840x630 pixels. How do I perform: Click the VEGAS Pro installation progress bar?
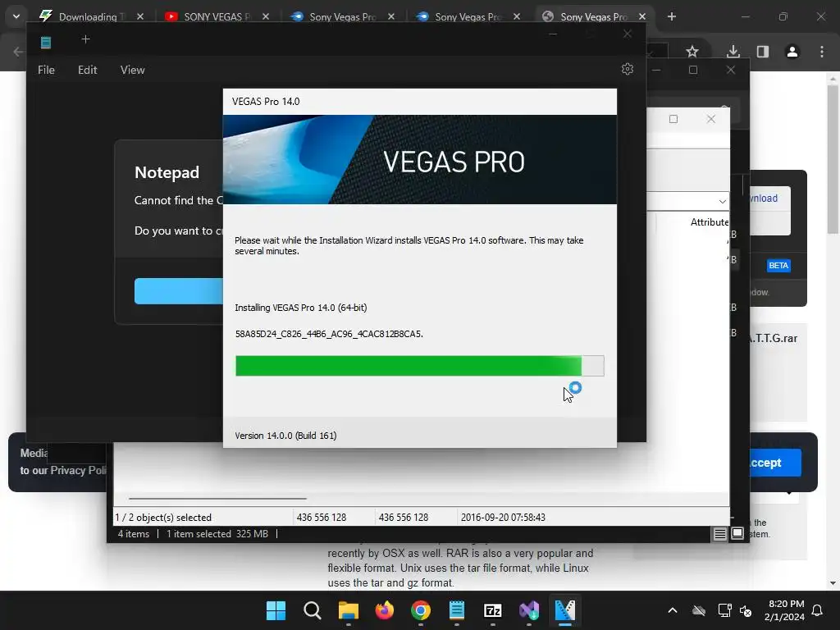(419, 366)
